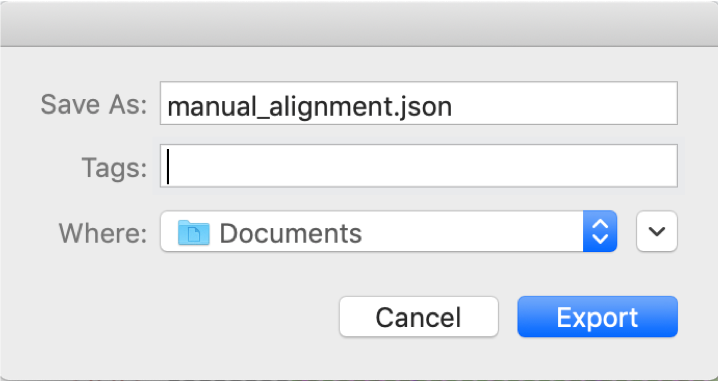Screen dimensions: 718x381
Task: Expand the save dialog with the chevron button
Action: tap(657, 231)
